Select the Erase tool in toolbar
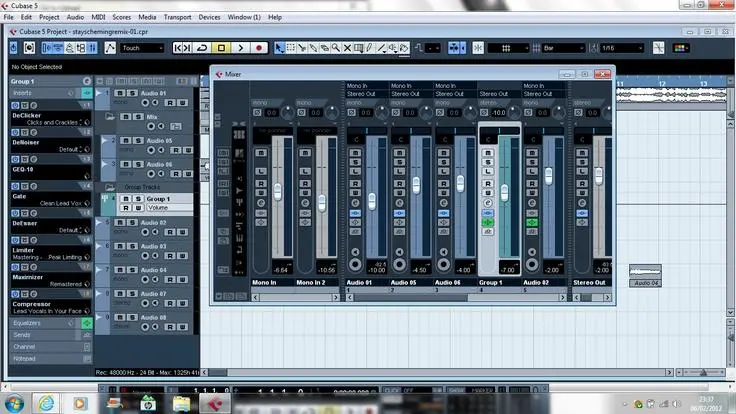The width and height of the screenshot is (736, 414). tap(325, 48)
